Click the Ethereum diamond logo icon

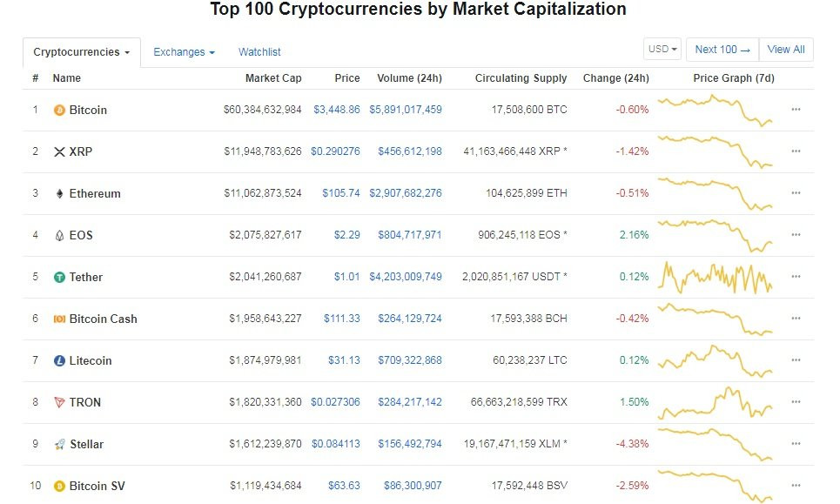pos(59,194)
